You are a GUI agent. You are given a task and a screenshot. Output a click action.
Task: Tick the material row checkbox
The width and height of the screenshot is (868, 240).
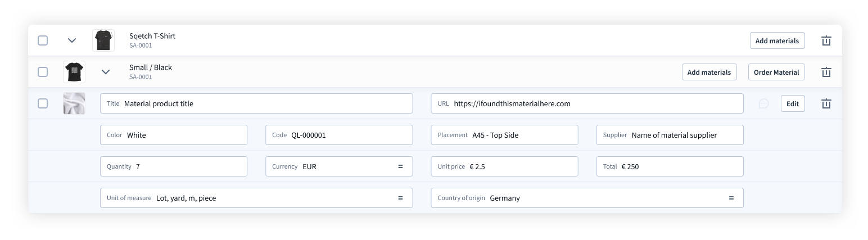[x=43, y=103]
